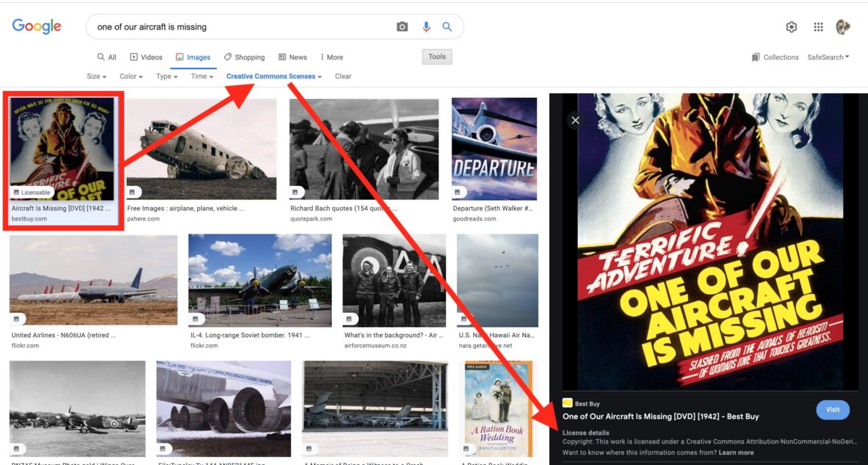Click the Best Buy favicon in preview
This screenshot has width=868, height=465.
point(568,403)
